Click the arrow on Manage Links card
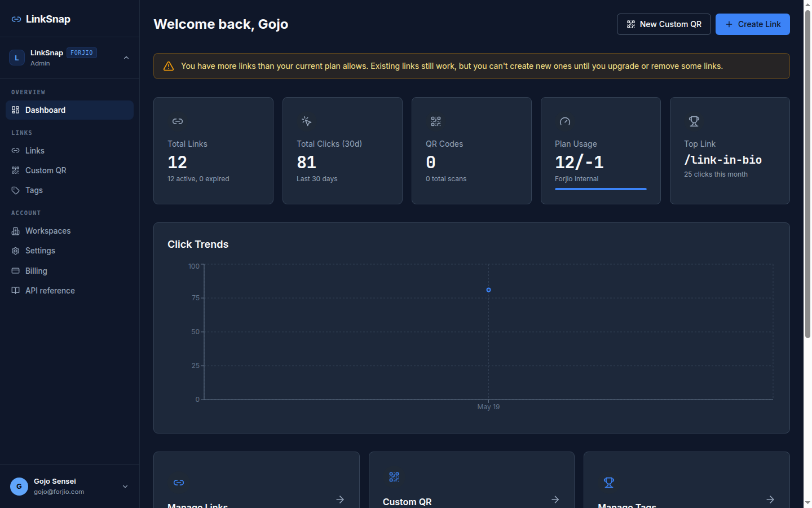The image size is (812, 508). coord(340,500)
